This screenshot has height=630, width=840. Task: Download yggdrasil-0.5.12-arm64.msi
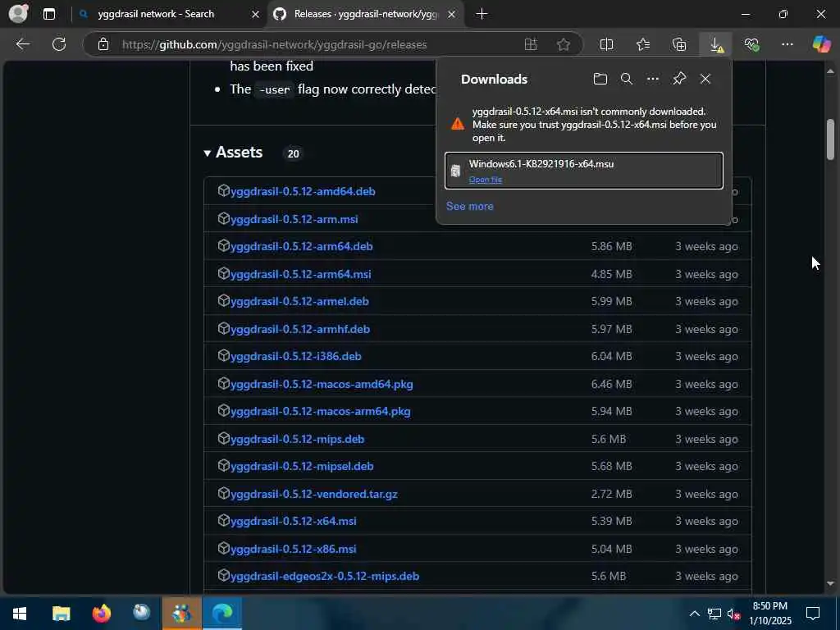click(x=300, y=274)
